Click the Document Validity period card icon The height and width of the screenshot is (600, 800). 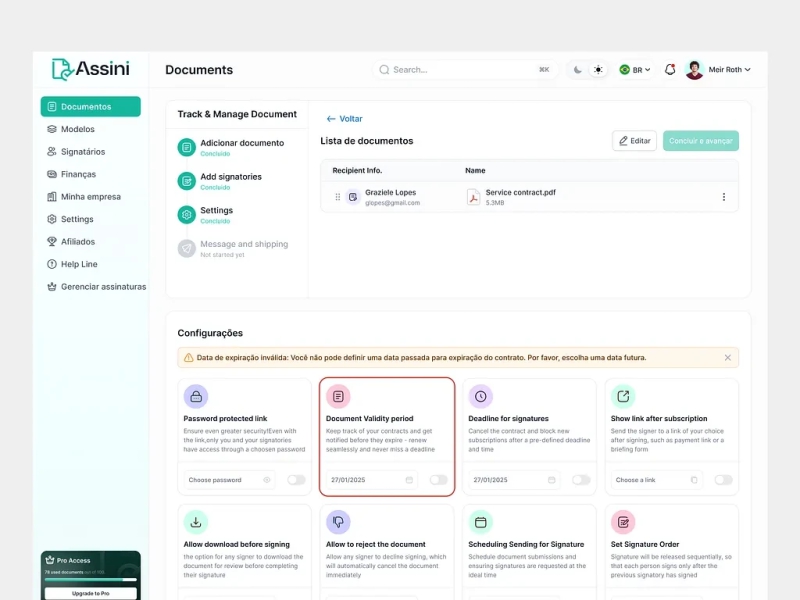(338, 396)
